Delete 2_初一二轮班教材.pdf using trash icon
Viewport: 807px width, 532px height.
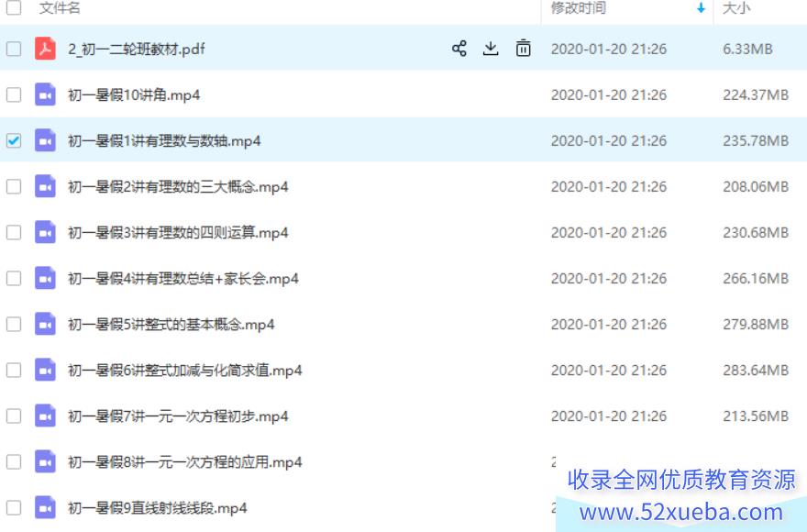click(x=523, y=49)
